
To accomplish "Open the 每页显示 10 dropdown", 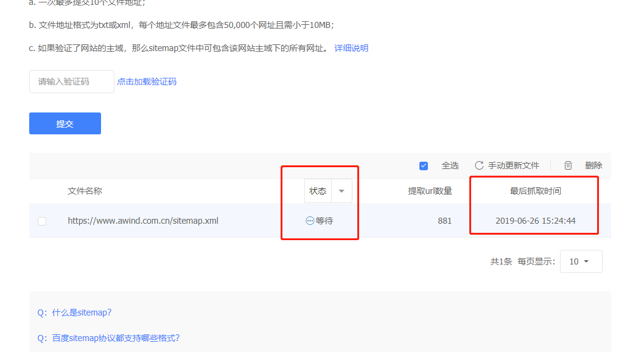I will point(581,261).
